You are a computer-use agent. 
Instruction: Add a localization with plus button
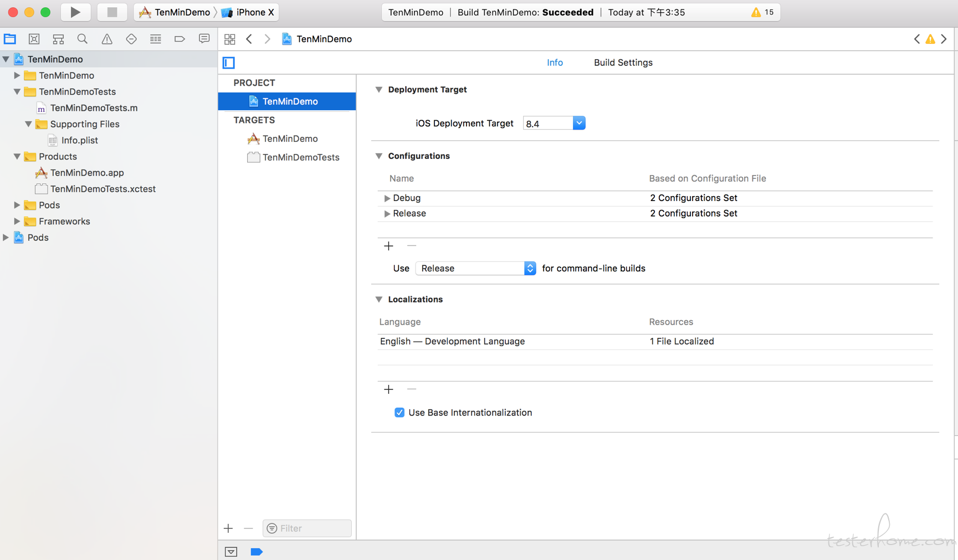388,389
